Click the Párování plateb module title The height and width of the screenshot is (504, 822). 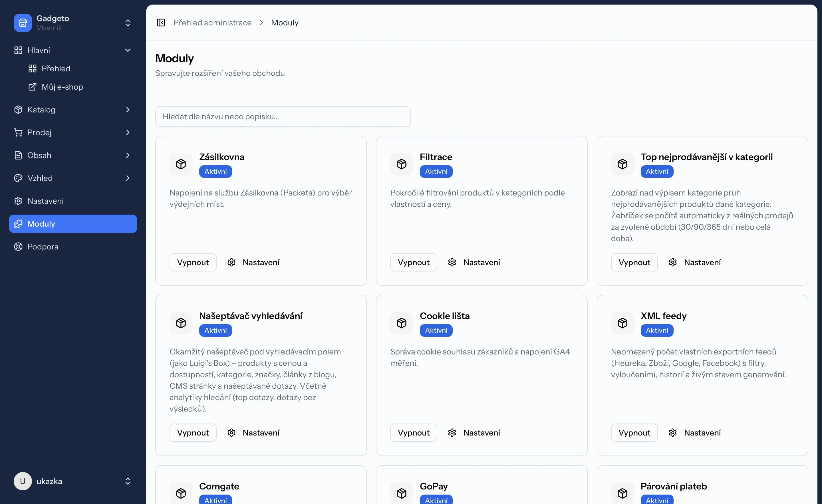[x=674, y=486]
